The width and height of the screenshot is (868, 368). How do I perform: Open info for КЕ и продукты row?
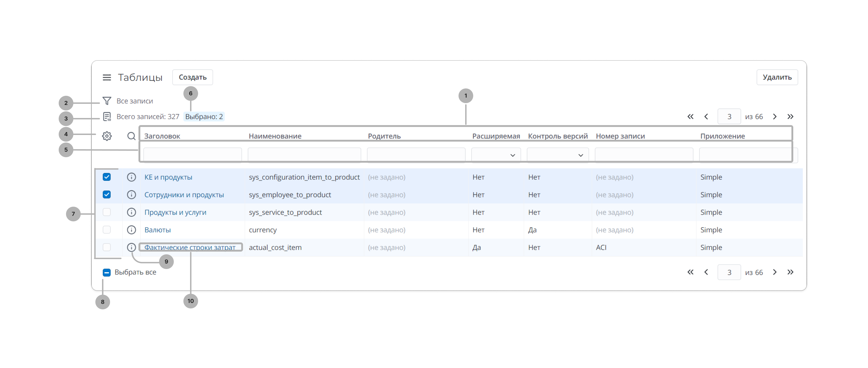click(131, 177)
